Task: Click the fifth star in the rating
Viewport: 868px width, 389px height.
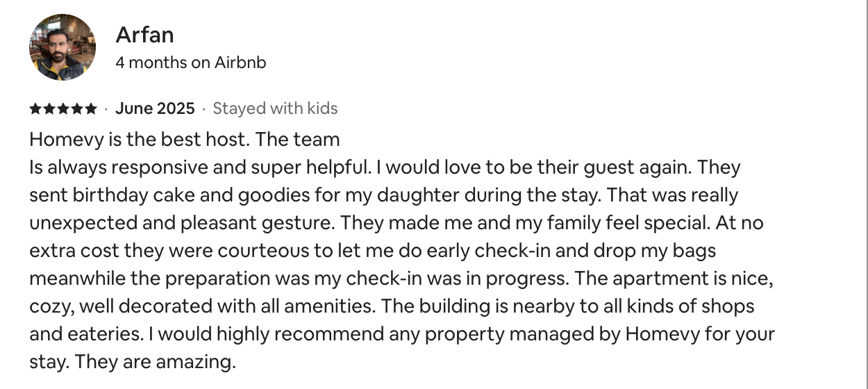Action: [91, 109]
